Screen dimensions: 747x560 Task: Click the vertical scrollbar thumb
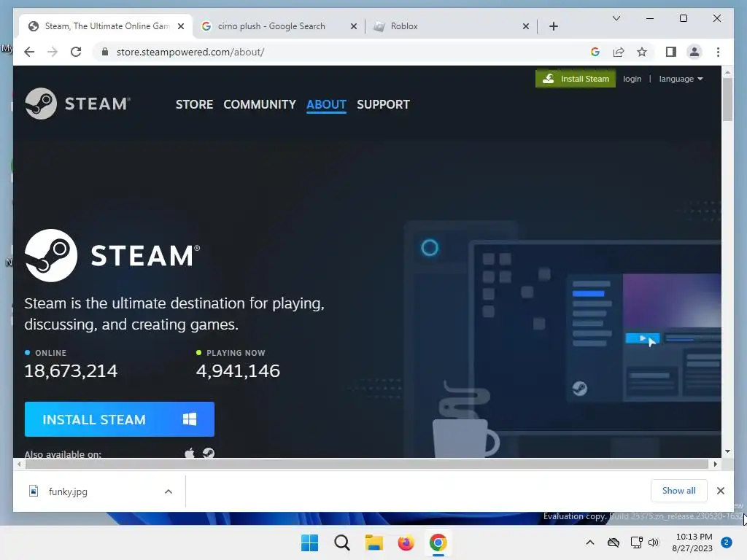(x=727, y=99)
